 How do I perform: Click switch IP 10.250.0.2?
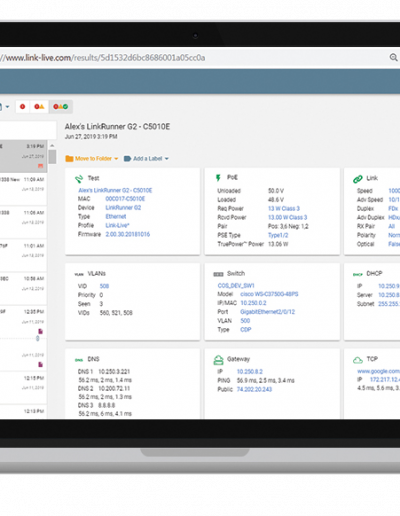[x=253, y=303]
